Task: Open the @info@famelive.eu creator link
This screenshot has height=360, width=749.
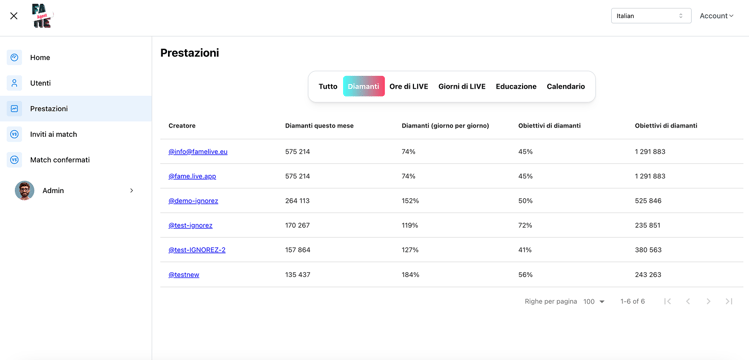Action: point(198,152)
